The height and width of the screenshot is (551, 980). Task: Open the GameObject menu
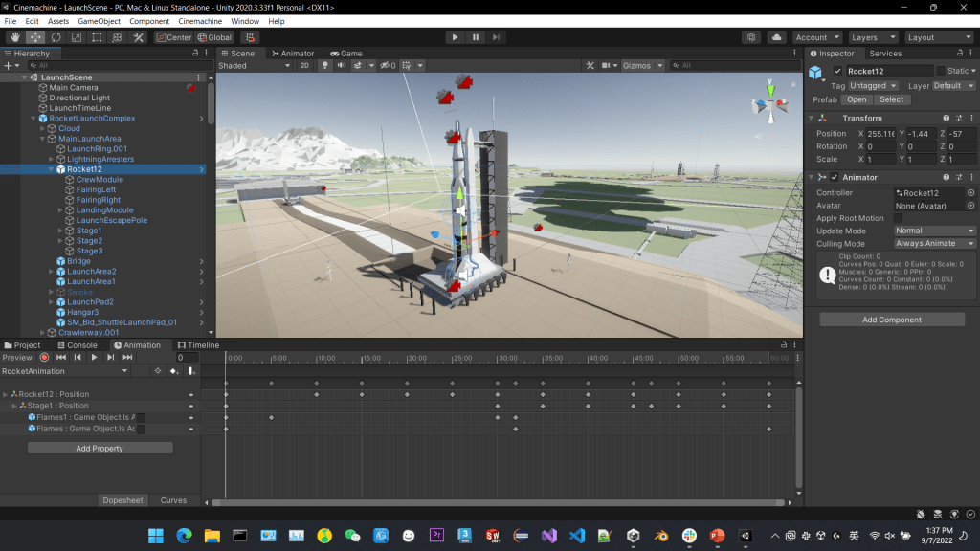click(99, 21)
